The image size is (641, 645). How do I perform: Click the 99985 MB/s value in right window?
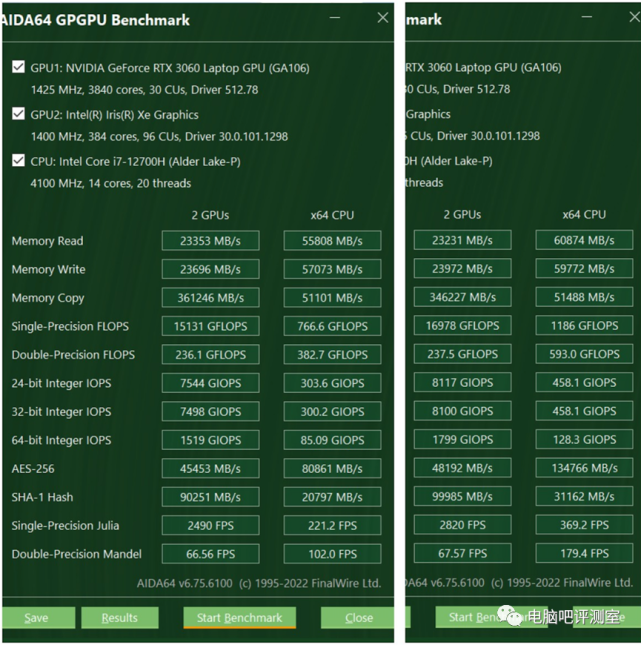click(462, 496)
